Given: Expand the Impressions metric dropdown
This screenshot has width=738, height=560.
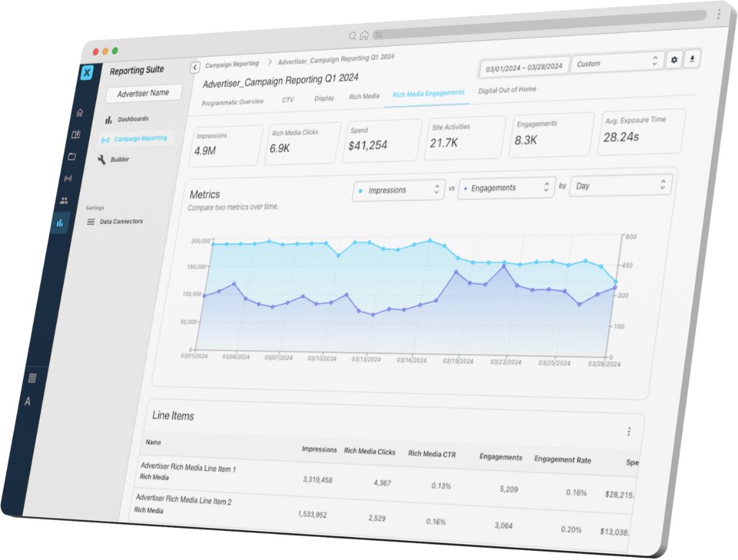Looking at the screenshot, I should [x=399, y=190].
